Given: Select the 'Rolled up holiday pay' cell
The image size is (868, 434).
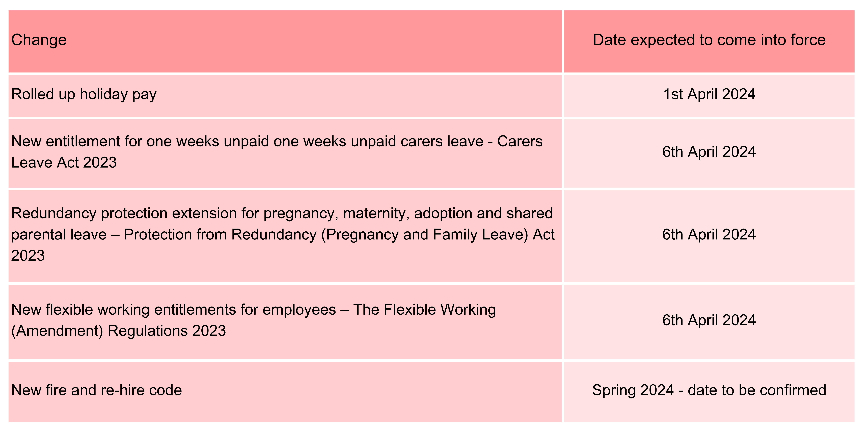Looking at the screenshot, I should point(285,96).
